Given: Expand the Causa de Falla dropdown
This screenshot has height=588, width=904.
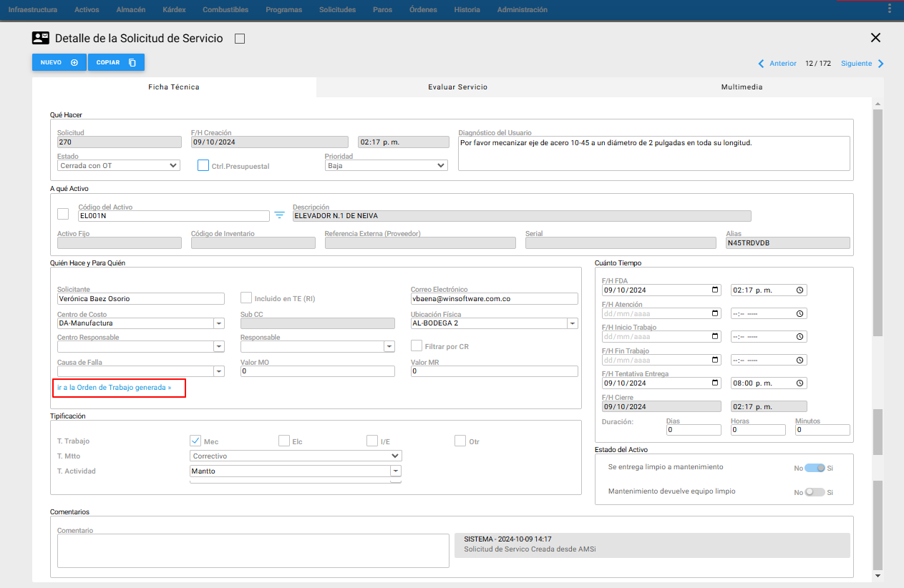Looking at the screenshot, I should 219,371.
